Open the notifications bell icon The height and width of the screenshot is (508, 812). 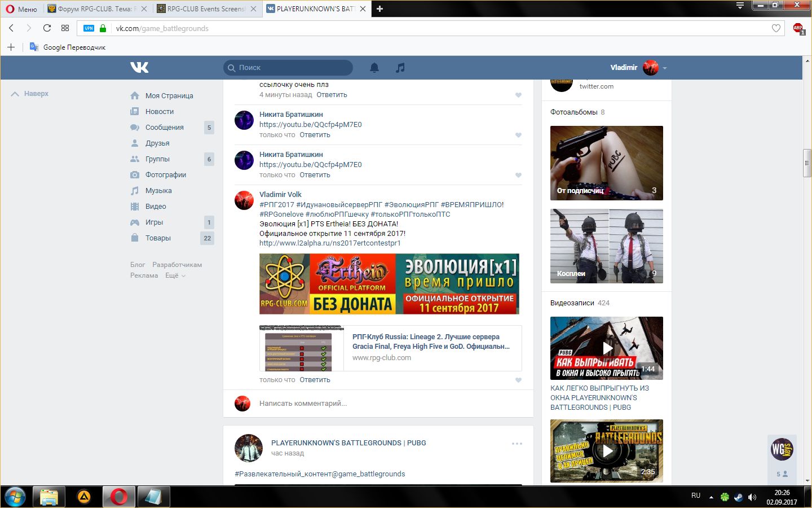tap(374, 68)
